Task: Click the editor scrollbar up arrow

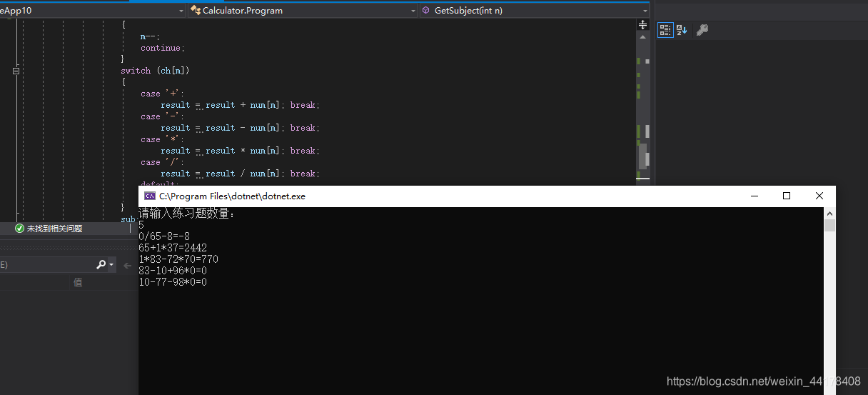Action: 642,36
